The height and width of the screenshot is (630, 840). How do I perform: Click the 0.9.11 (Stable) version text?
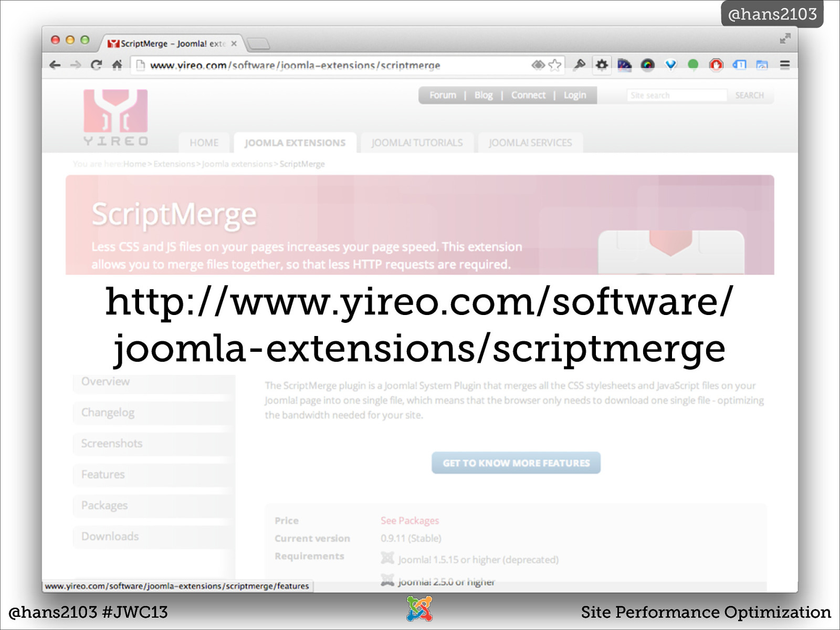(411, 538)
